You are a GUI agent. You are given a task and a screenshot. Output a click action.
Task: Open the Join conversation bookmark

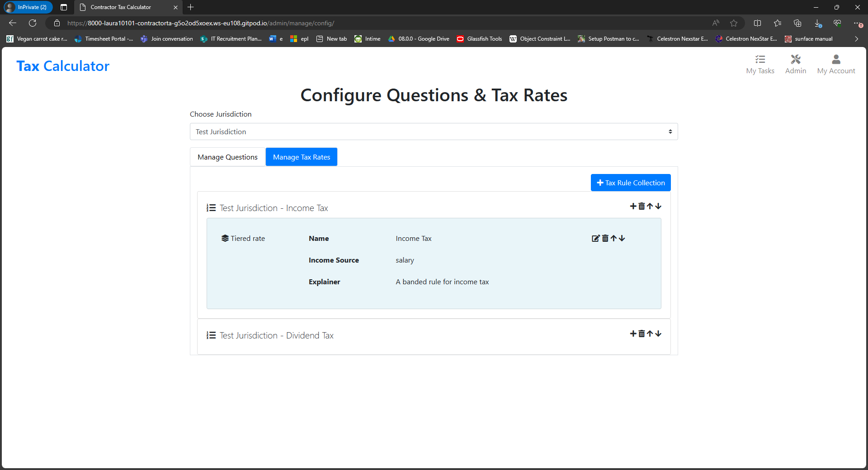coord(167,39)
